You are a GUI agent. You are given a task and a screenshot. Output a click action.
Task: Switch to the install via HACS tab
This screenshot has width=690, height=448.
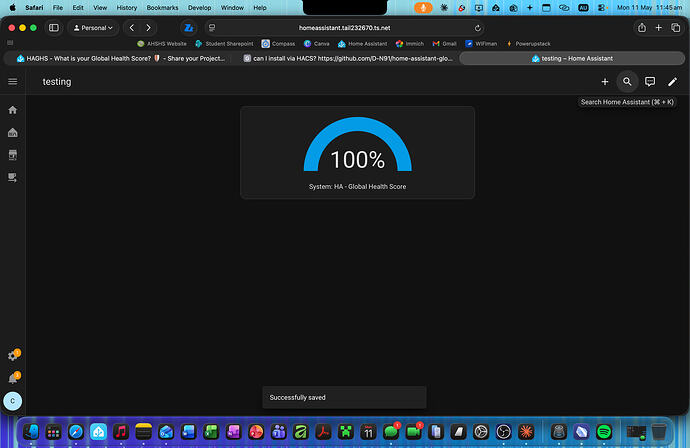point(348,59)
